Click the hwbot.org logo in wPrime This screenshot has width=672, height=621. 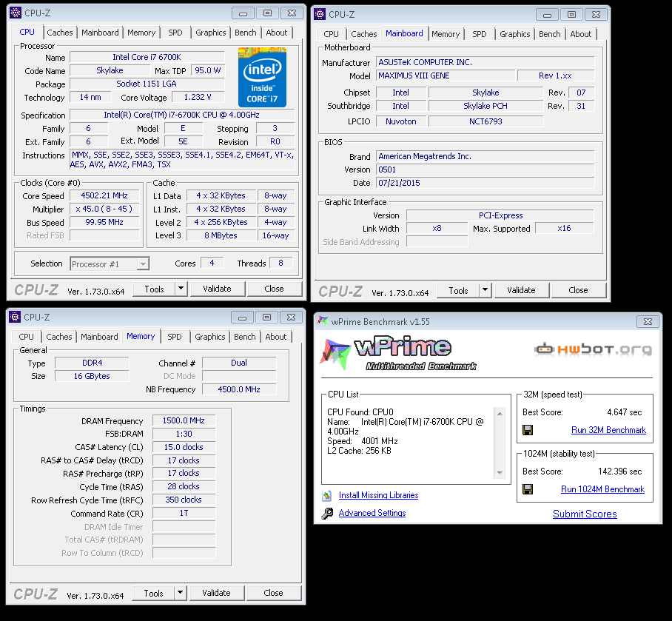[593, 349]
